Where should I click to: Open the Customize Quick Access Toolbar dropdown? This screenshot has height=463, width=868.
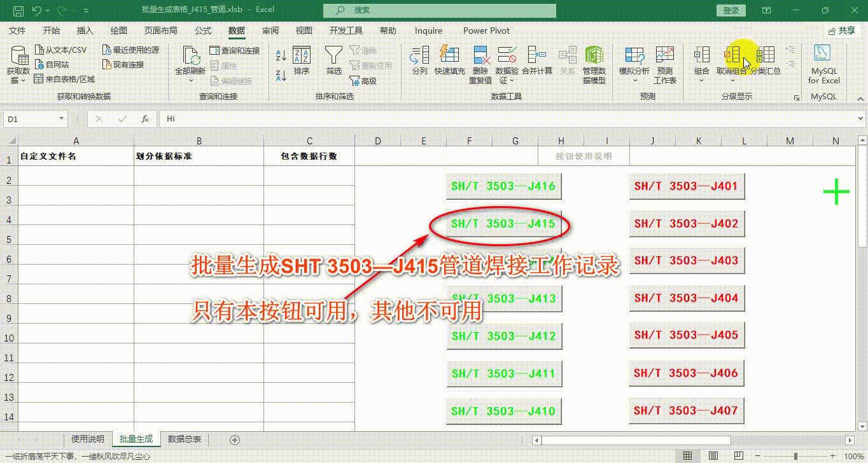[x=86, y=11]
